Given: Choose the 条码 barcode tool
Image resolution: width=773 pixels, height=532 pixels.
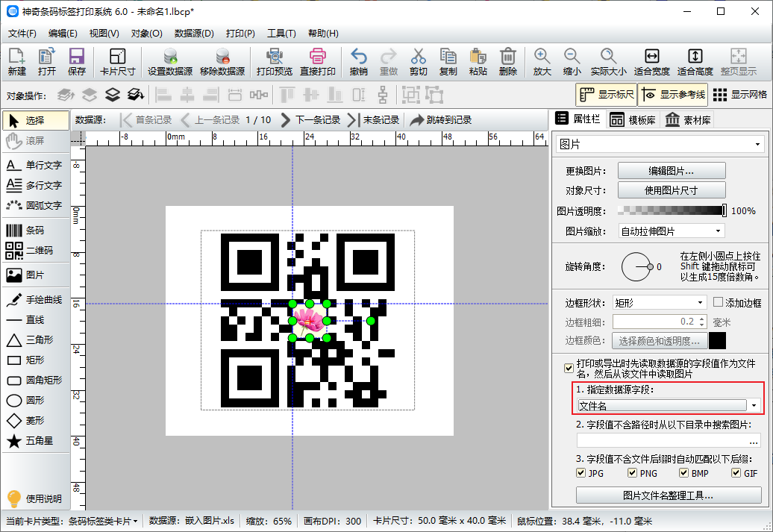Looking at the screenshot, I should tap(35, 231).
